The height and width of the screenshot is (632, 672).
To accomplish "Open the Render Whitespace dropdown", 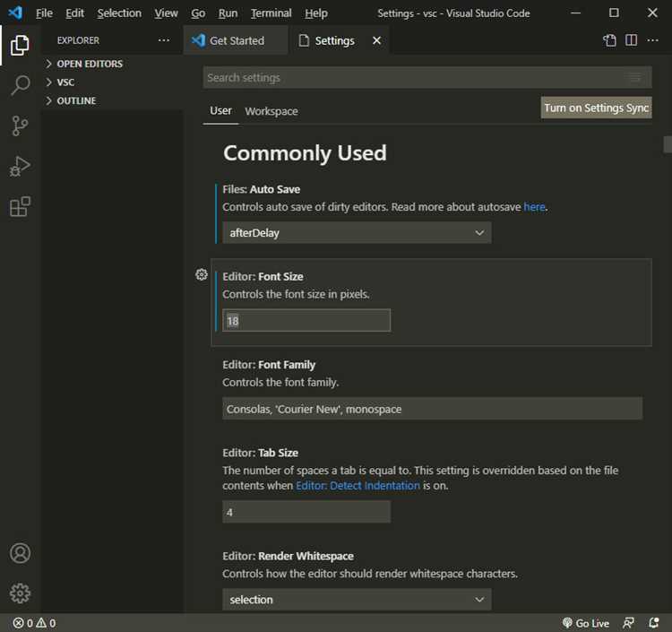I will pos(356,599).
